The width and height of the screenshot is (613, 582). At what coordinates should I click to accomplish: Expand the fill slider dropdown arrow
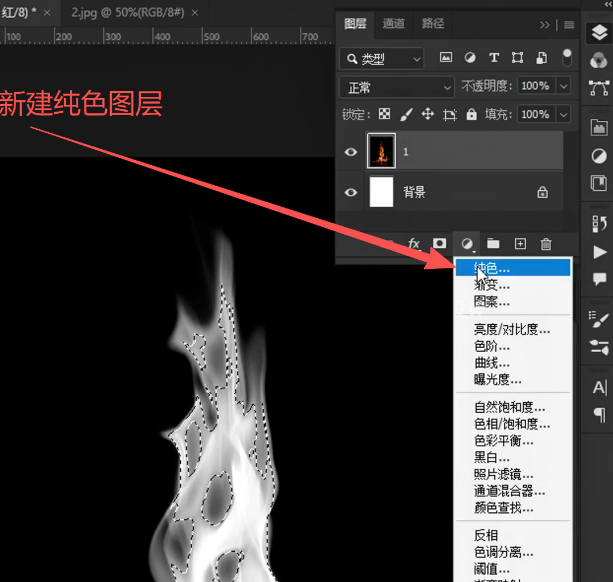coord(563,115)
